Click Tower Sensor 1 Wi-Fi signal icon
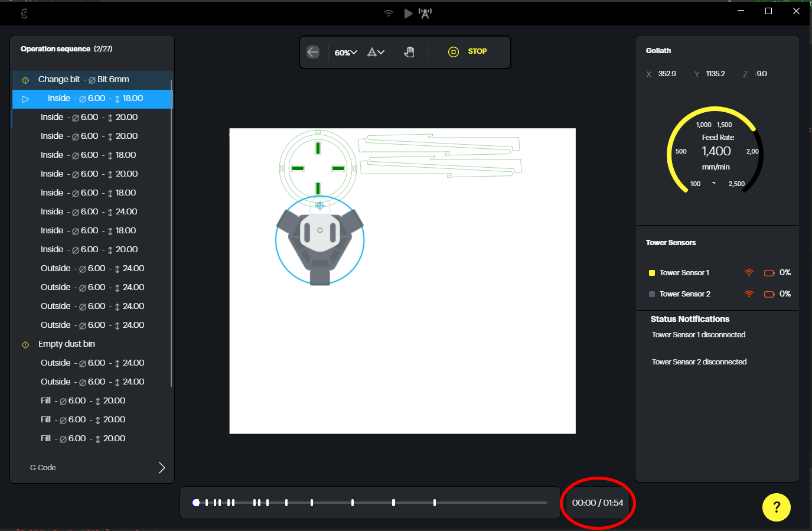Image resolution: width=812 pixels, height=531 pixels. [x=749, y=273]
